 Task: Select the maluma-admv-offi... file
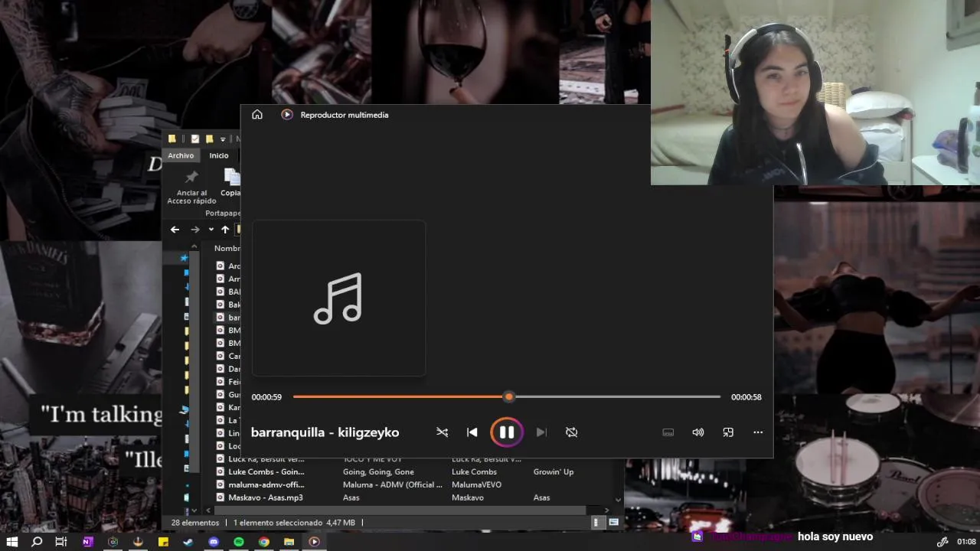click(266, 484)
